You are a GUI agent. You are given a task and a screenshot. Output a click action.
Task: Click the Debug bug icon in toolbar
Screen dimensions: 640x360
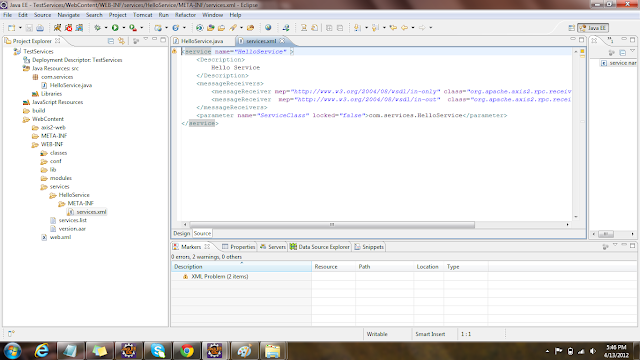tap(98, 28)
